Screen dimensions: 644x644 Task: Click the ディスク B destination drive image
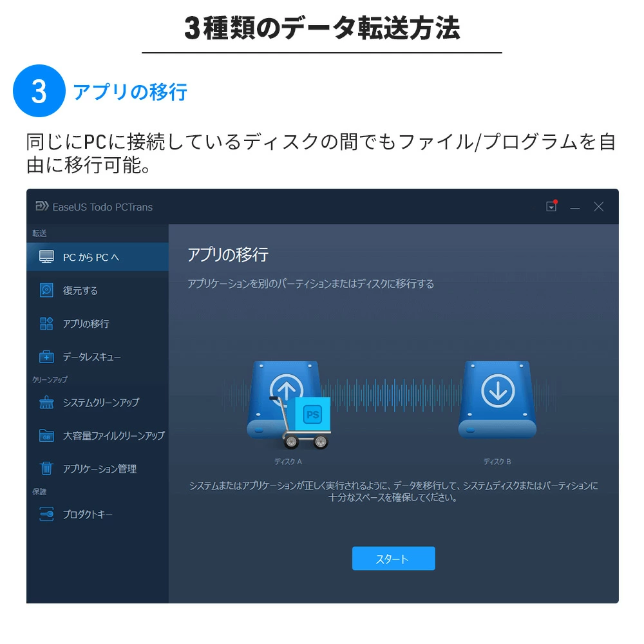(497, 400)
